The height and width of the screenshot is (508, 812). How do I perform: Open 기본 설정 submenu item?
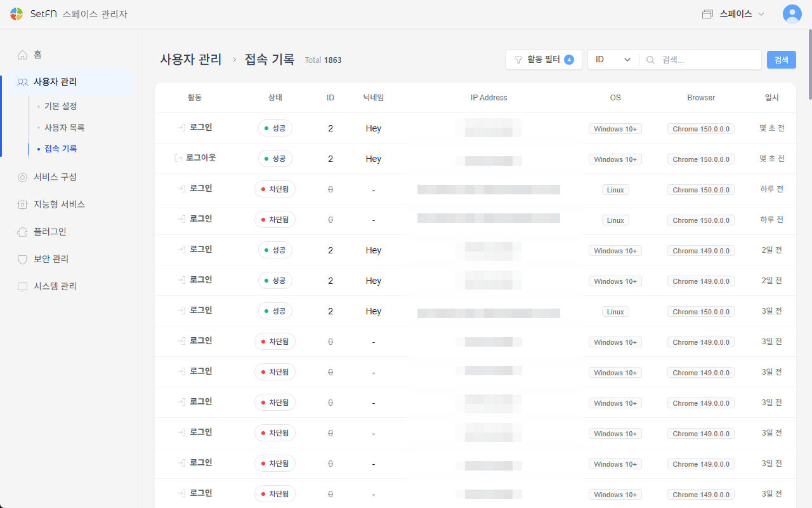[61, 106]
